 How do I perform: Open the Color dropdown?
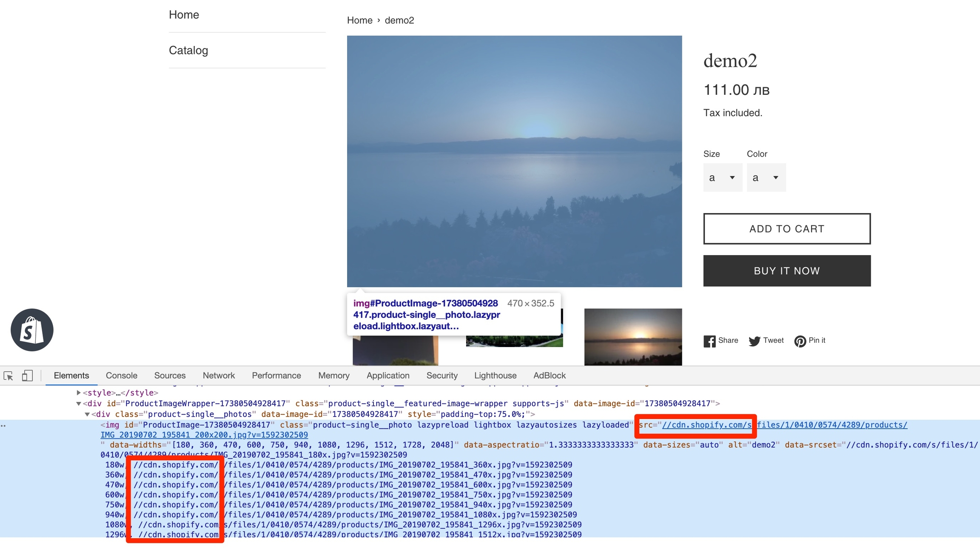766,178
